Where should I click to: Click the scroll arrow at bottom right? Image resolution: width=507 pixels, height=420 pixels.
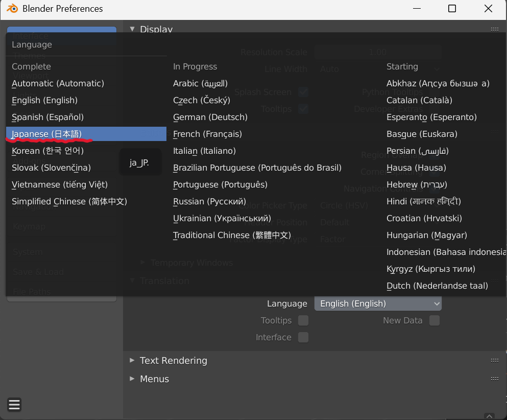(489, 416)
